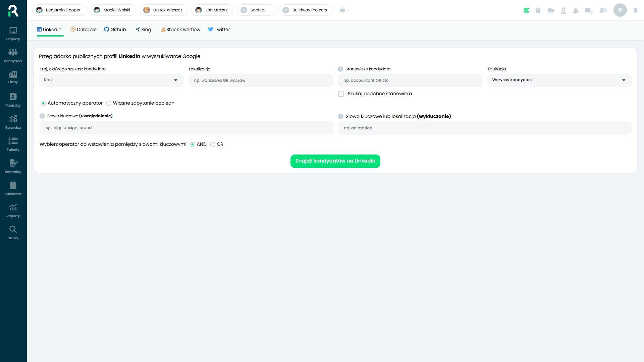The image size is (644, 362).
Task: Open the notifications bell icon
Action: 576,10
